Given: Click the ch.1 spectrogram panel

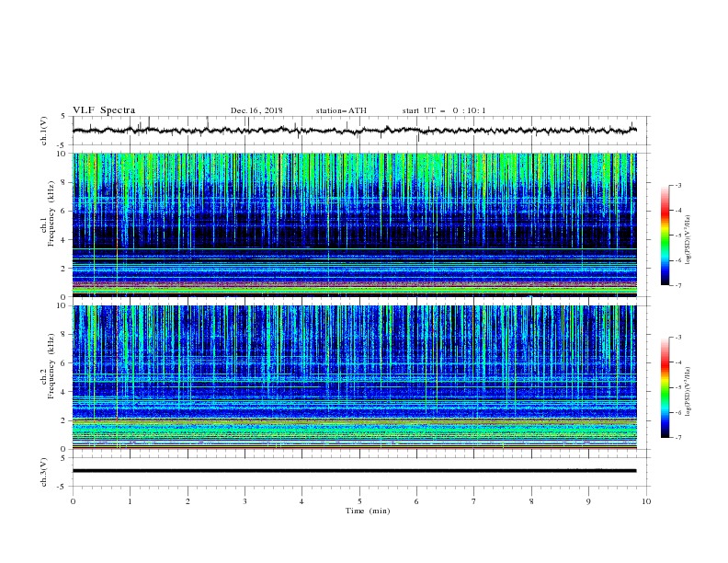Looking at the screenshot, I should coord(355,224).
